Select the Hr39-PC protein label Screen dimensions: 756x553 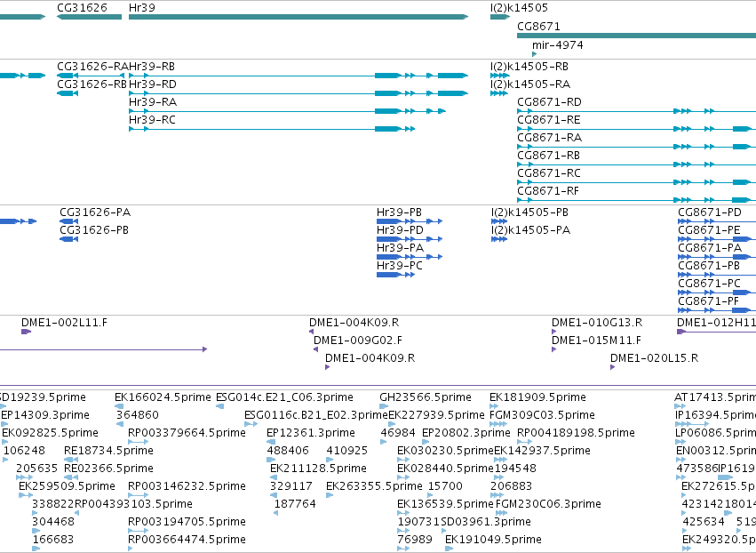pos(400,266)
